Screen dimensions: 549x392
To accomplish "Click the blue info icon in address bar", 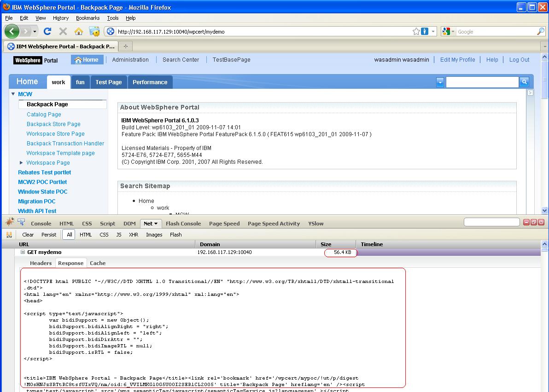I will [425, 31].
